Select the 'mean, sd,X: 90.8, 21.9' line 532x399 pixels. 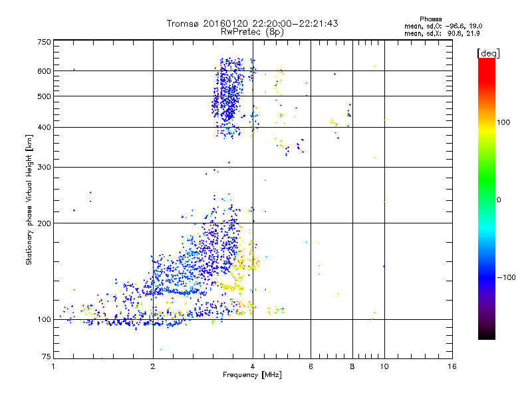pyautogui.click(x=442, y=33)
